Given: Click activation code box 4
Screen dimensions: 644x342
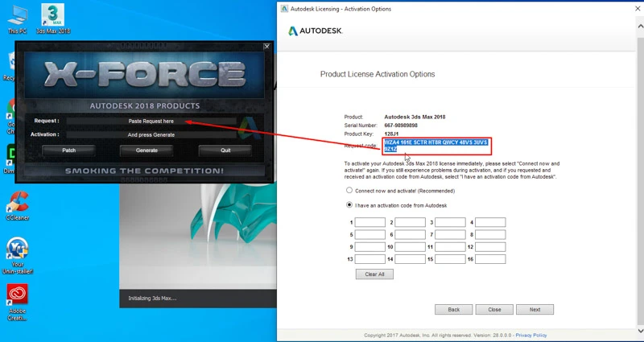Looking at the screenshot, I should point(490,223).
